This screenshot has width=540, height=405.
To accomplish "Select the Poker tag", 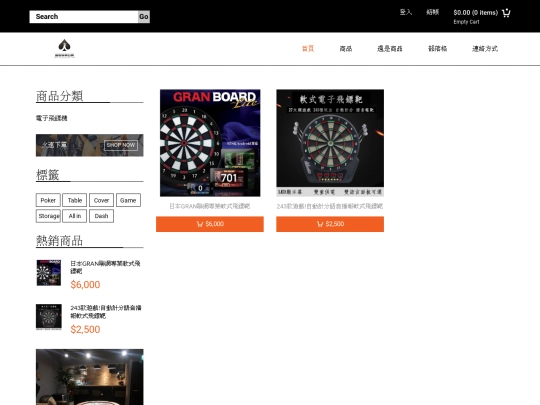I will point(48,200).
